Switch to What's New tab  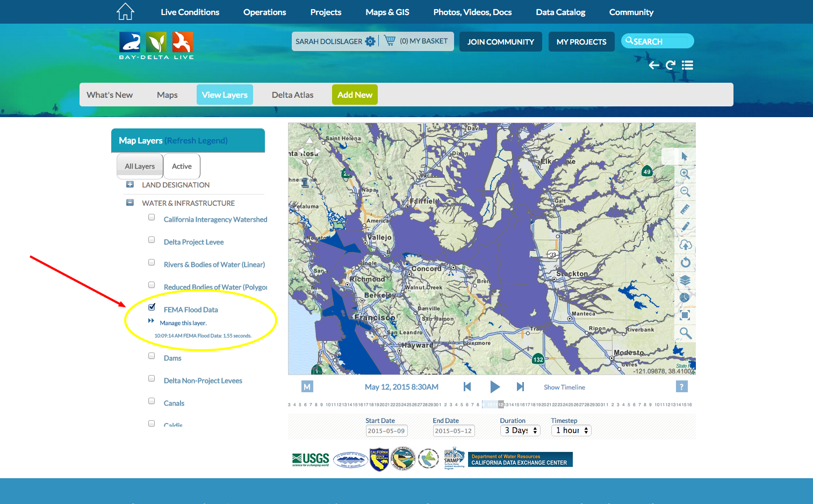(x=110, y=95)
